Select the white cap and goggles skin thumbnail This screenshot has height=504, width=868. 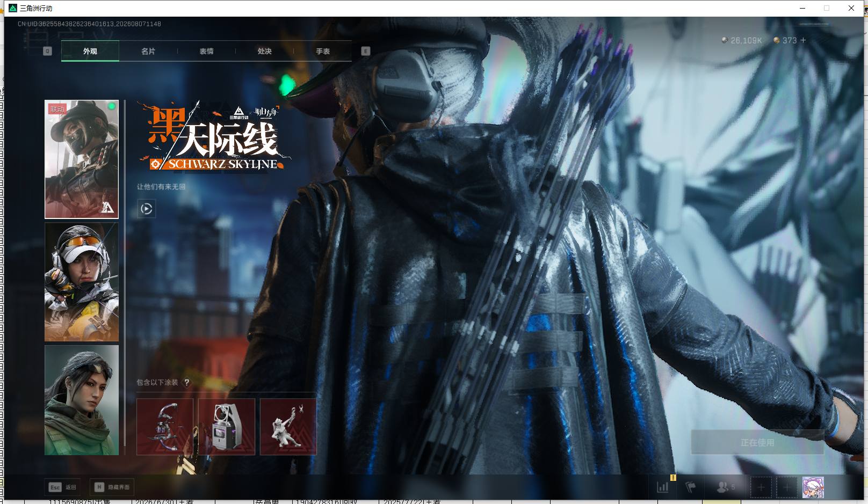tap(82, 282)
